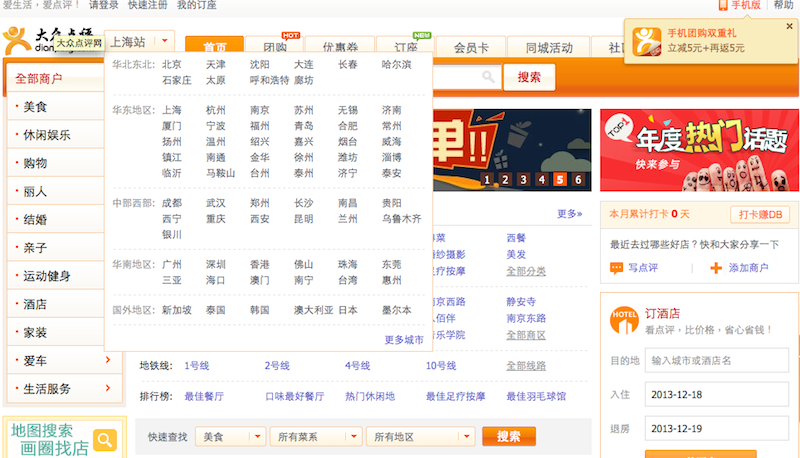The width and height of the screenshot is (800, 458).
Task: Click the top 搜索 button
Action: coord(529,77)
